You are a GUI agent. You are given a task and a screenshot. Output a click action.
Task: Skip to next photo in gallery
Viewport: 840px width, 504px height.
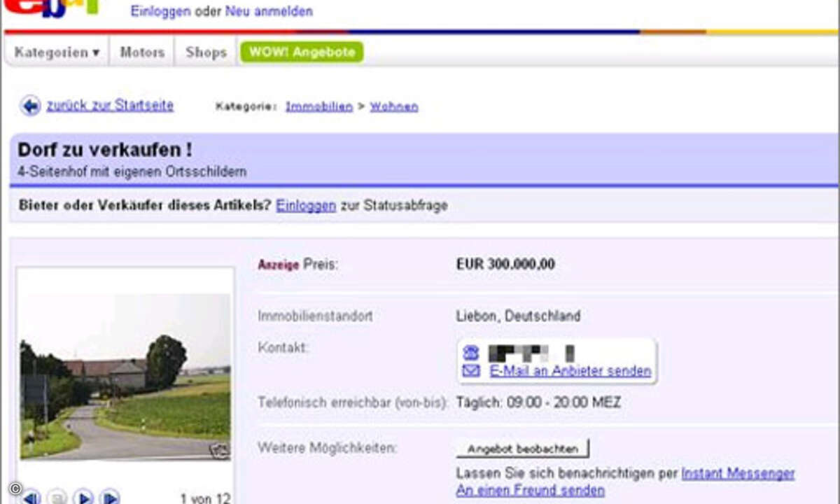pos(108,497)
